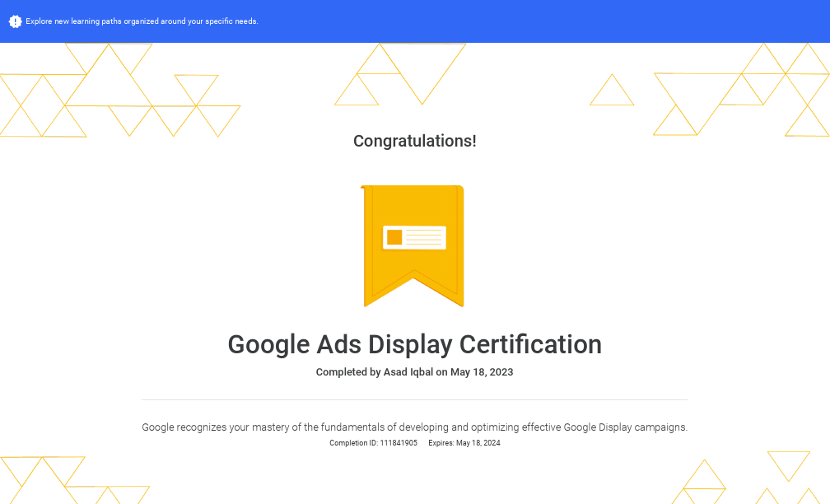Click the Completed by Asad Iqbal line
The width and height of the screenshot is (830, 504).
(x=414, y=371)
